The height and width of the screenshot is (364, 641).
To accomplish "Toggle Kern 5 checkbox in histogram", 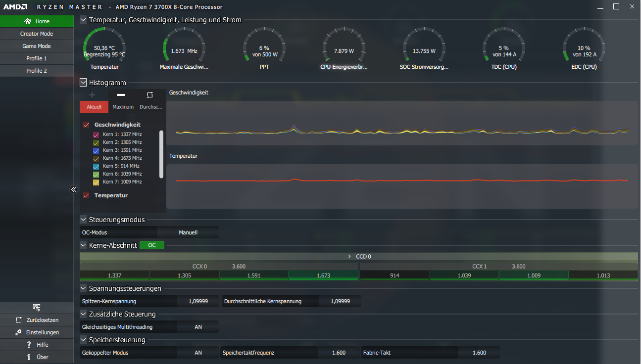I will (x=96, y=166).
